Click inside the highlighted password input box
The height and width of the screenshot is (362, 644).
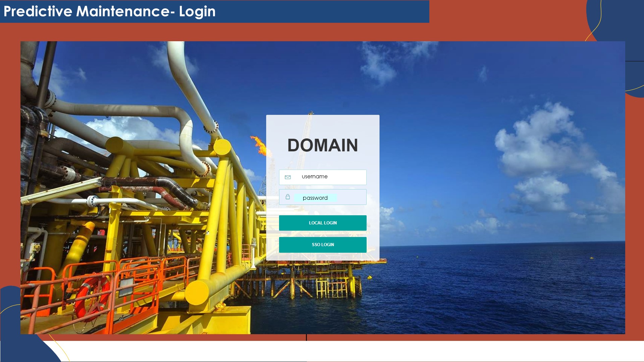(x=315, y=197)
